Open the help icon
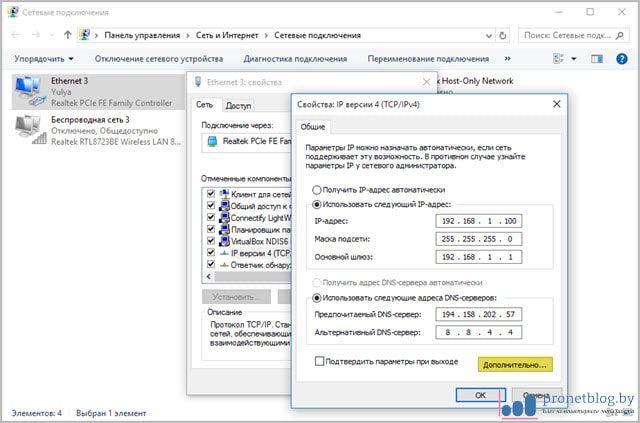The width and height of the screenshot is (640, 423). pos(622,59)
